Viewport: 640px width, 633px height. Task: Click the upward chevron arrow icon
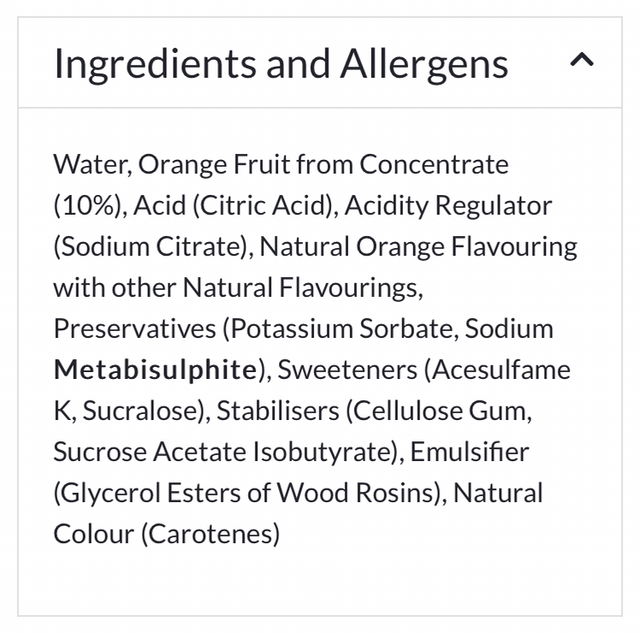581,61
